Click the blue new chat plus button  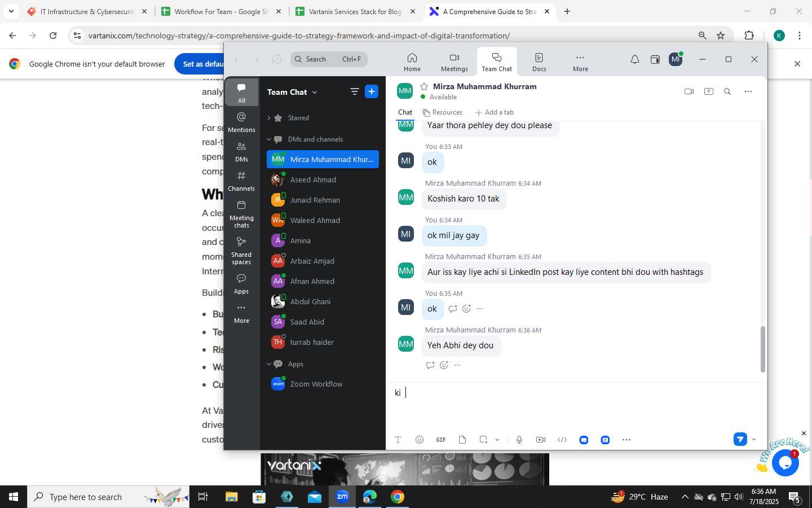372,91
